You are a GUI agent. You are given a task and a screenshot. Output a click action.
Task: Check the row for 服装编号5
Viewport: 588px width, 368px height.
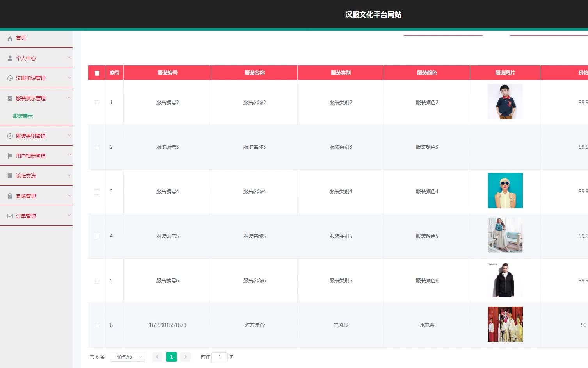[96, 236]
